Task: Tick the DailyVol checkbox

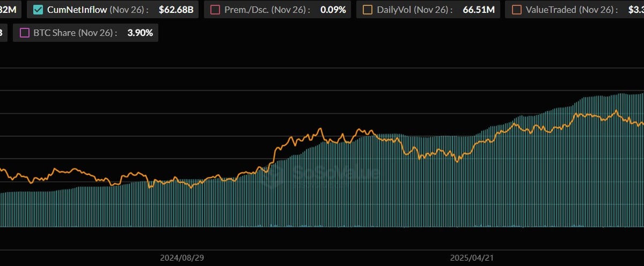Action: [368, 10]
